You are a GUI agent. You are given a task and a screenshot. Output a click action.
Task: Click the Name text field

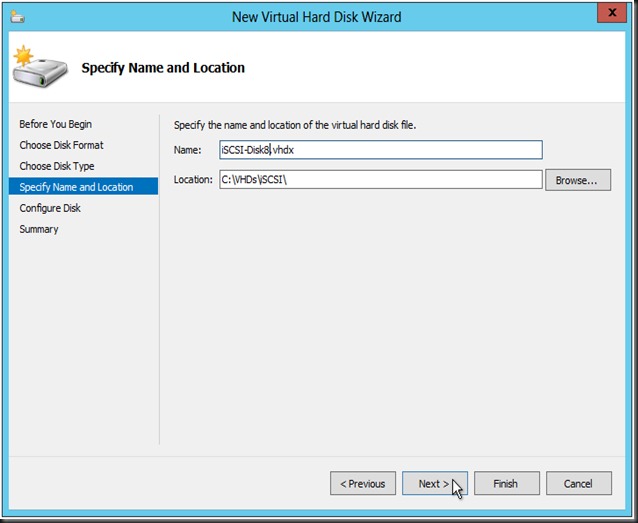click(380, 150)
